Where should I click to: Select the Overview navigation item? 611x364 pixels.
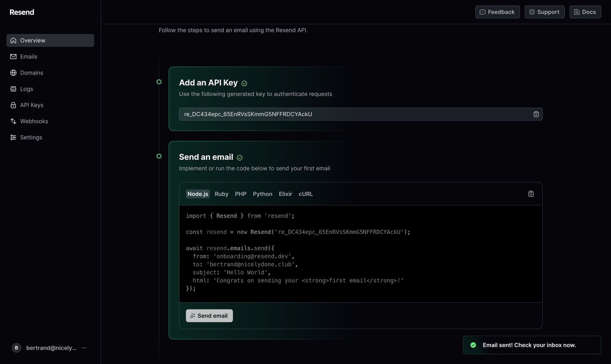tap(32, 40)
